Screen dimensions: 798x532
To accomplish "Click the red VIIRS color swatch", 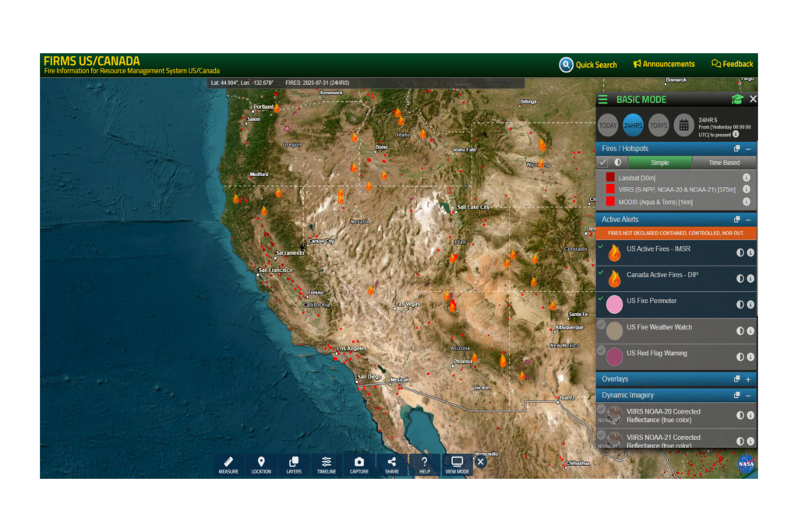I will [611, 189].
